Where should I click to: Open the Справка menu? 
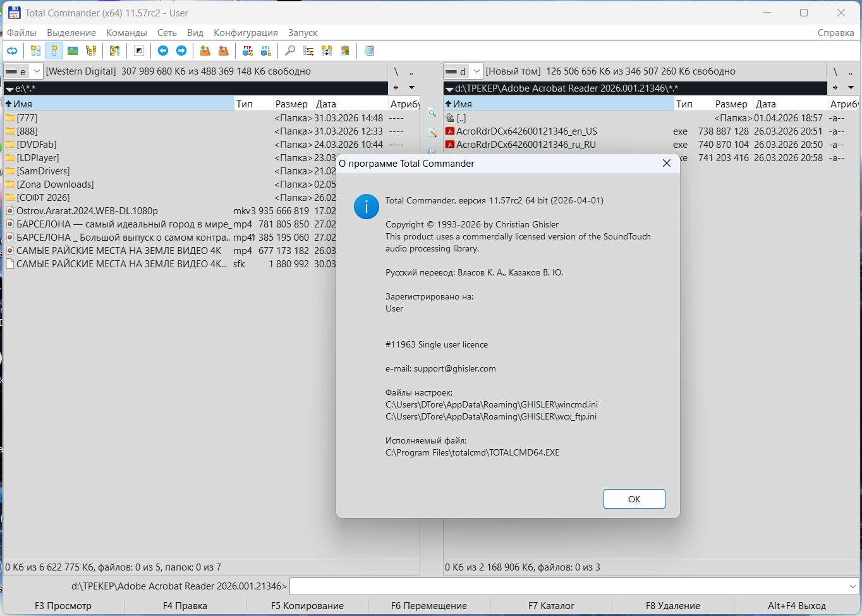tap(835, 33)
